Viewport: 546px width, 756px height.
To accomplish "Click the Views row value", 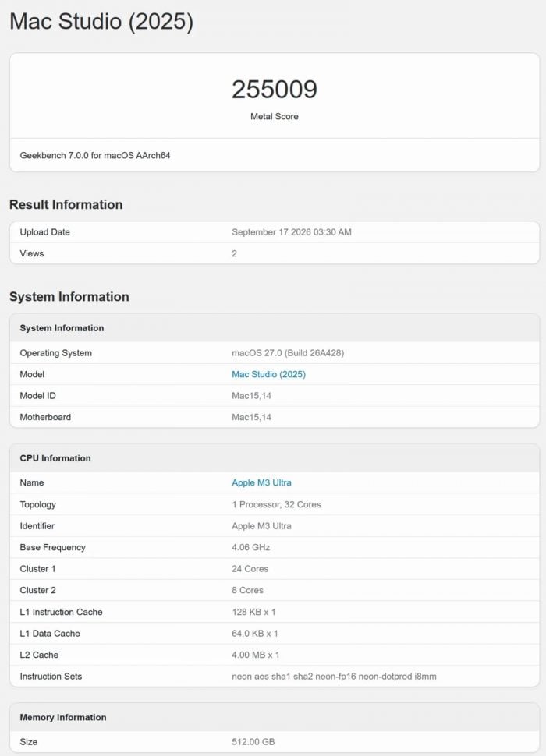I will click(x=235, y=253).
